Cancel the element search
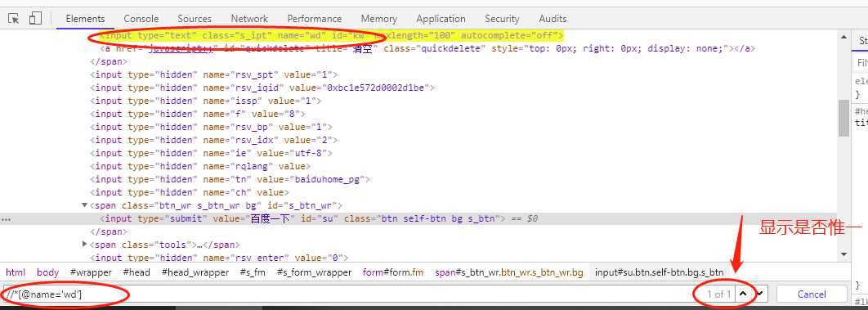This screenshot has width=868, height=310. (x=812, y=294)
